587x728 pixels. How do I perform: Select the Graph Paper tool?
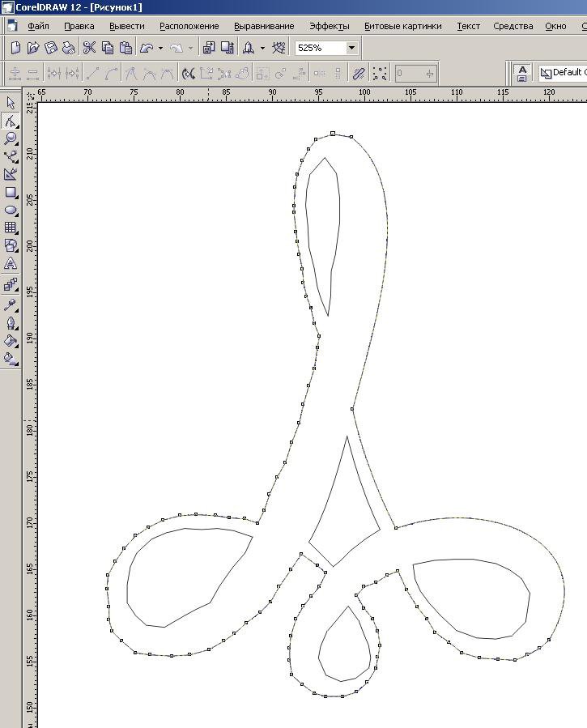pyautogui.click(x=11, y=228)
